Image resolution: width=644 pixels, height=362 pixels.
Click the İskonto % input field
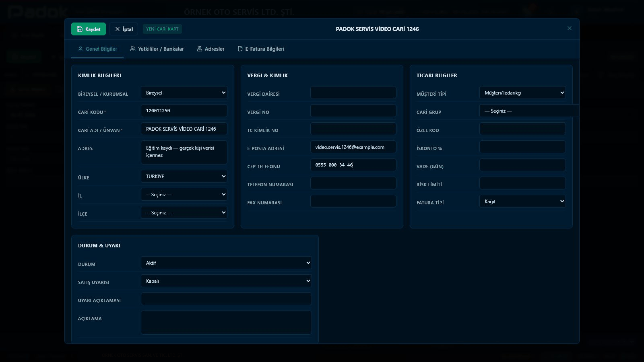(x=522, y=147)
